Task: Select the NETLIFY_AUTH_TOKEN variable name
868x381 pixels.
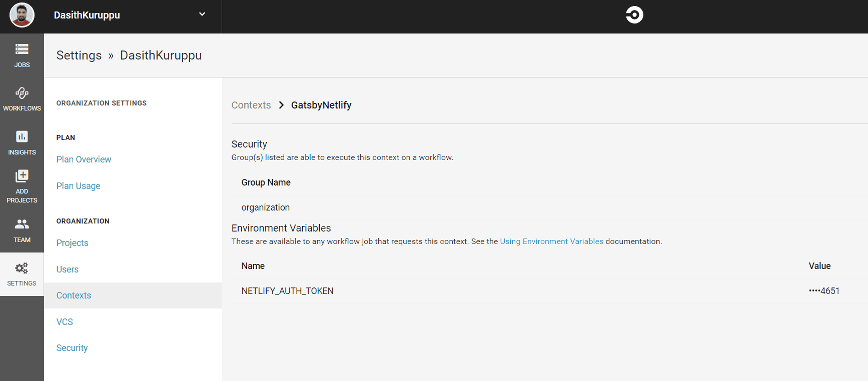Action: pos(287,291)
